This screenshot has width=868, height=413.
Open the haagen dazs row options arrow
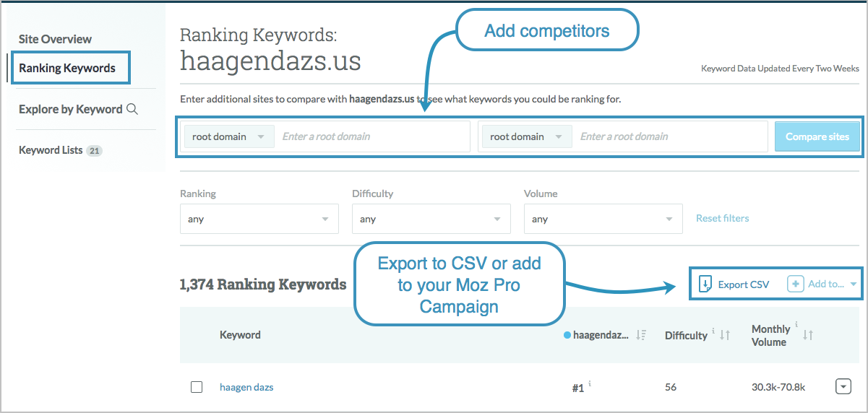(843, 387)
